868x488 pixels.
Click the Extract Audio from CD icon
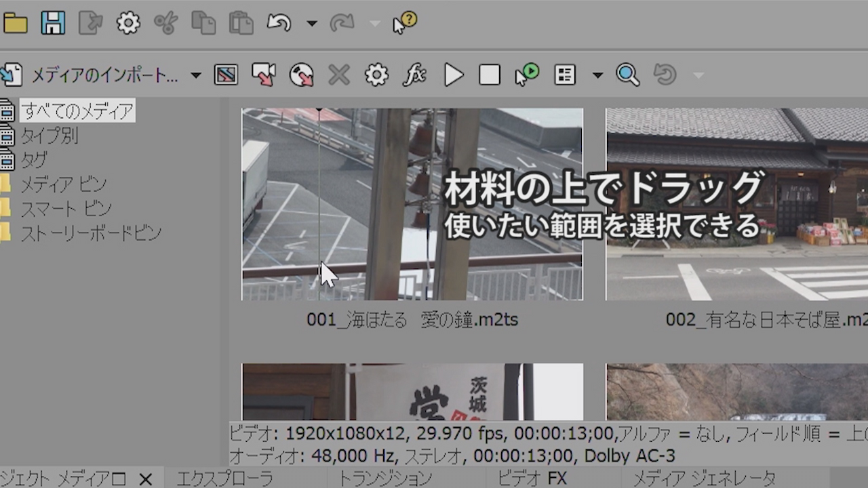[x=301, y=75]
